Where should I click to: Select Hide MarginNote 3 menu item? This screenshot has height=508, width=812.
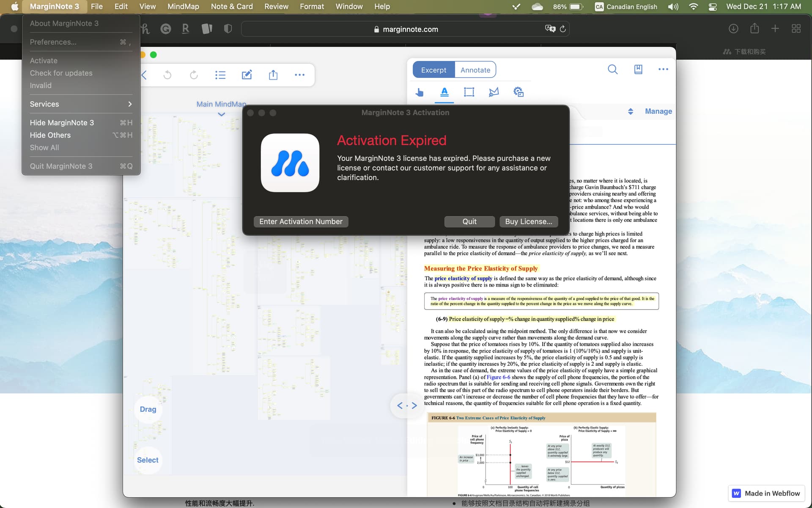click(81, 123)
